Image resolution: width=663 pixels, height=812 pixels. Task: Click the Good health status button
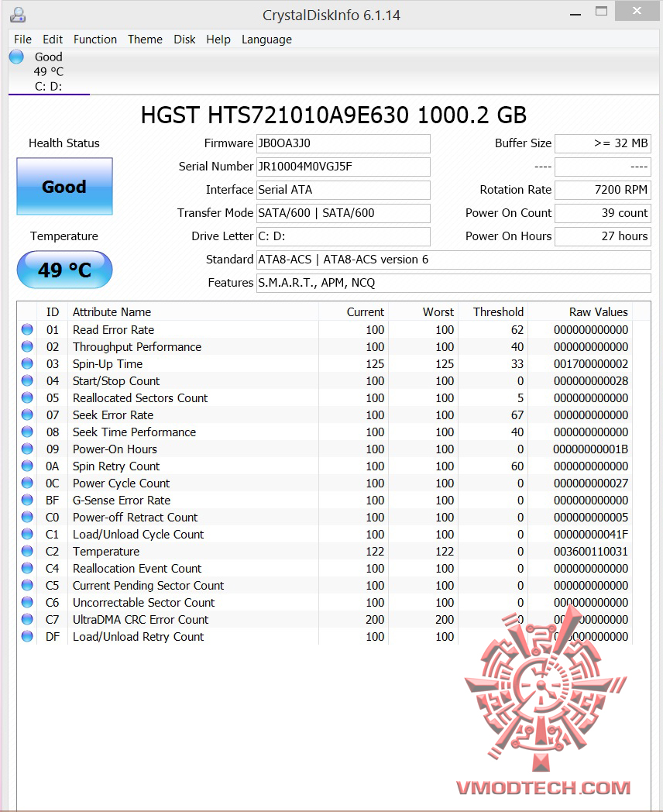pos(65,187)
